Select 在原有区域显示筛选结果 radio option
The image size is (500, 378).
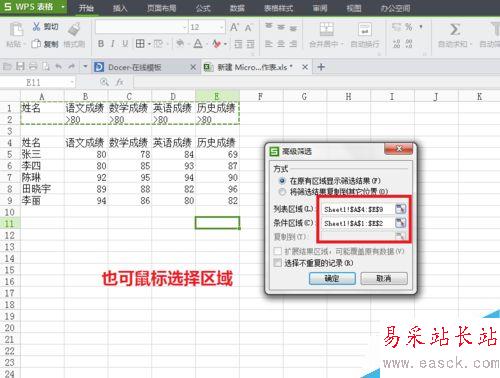pos(282,181)
